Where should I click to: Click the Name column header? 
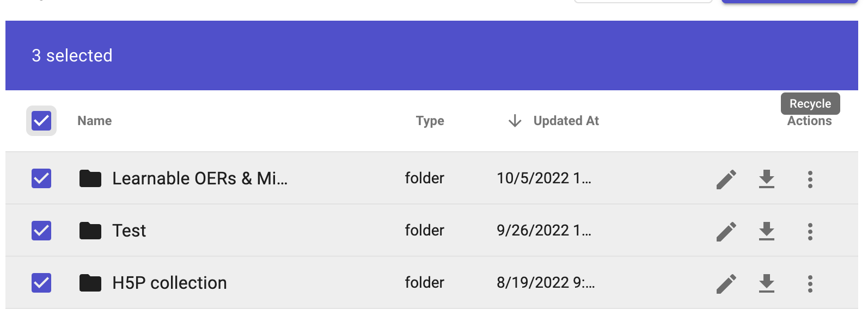tap(94, 121)
